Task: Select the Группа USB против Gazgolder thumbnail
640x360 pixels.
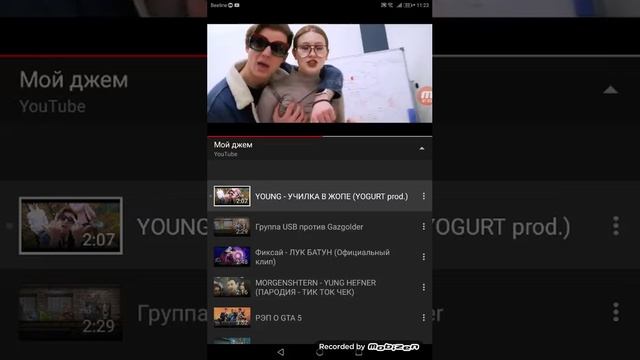Action: (x=232, y=227)
